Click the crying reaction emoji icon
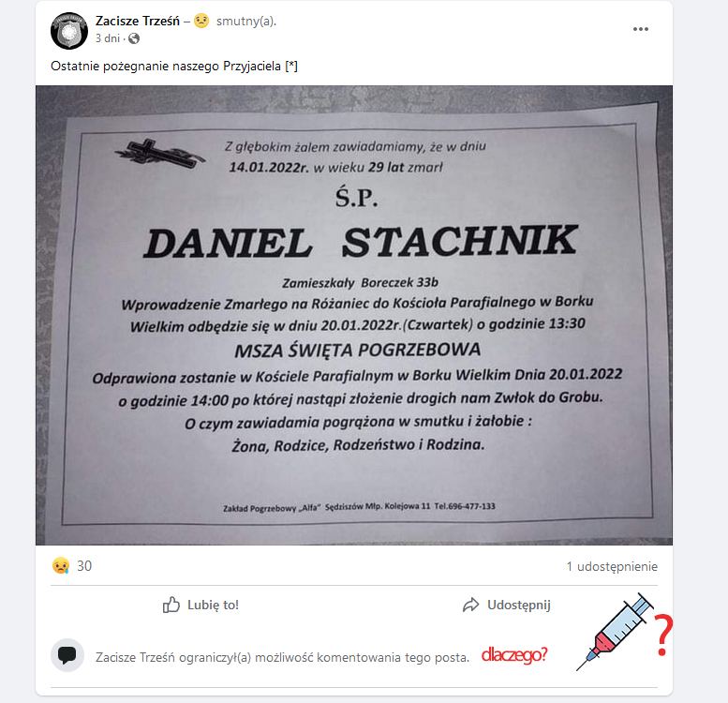The image size is (728, 703). coord(61,566)
